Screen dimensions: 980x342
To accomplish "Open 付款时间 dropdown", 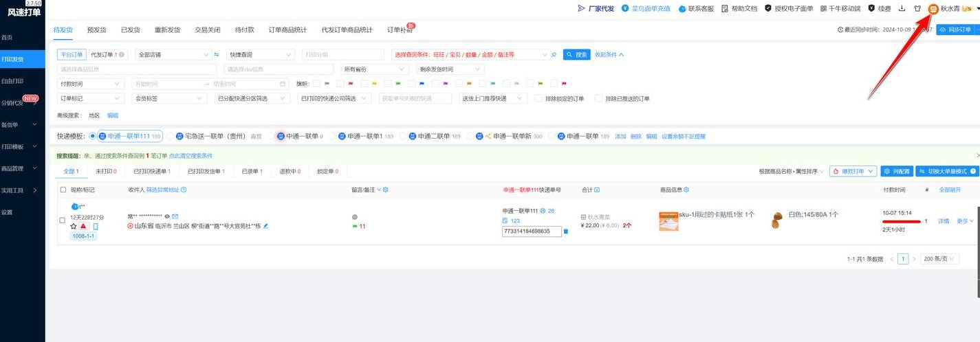I will click(89, 84).
